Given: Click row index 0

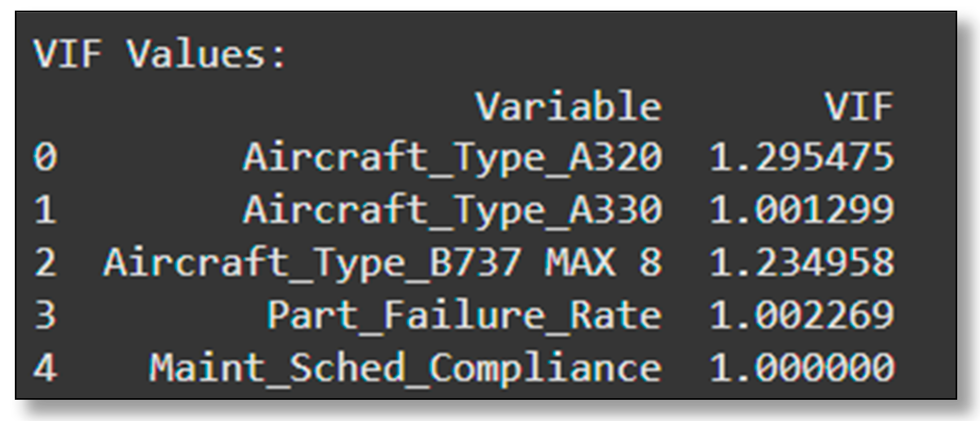Looking at the screenshot, I should [45, 158].
